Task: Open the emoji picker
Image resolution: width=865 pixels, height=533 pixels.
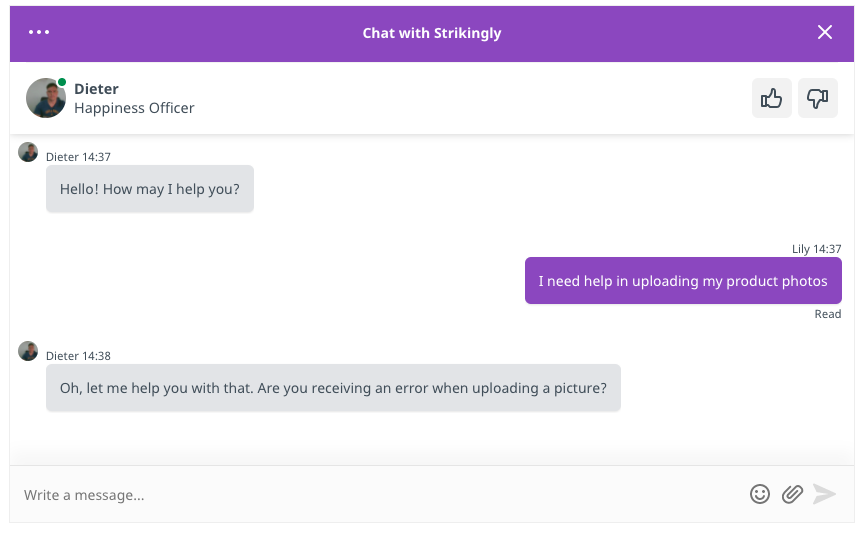Action: tap(760, 494)
